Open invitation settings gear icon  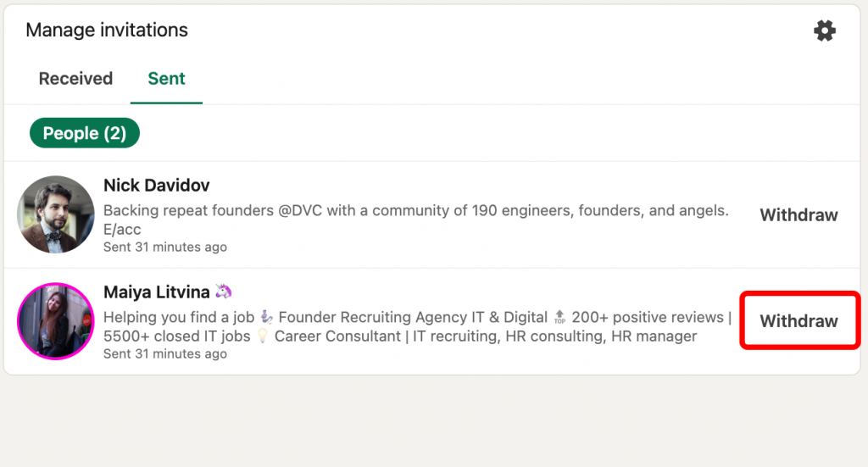pos(824,31)
